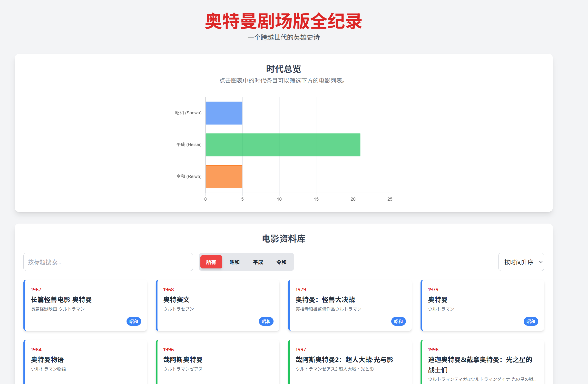This screenshot has height=384, width=588.
Task: Click the 1979 奥特曼 movie card
Action: click(x=482, y=305)
